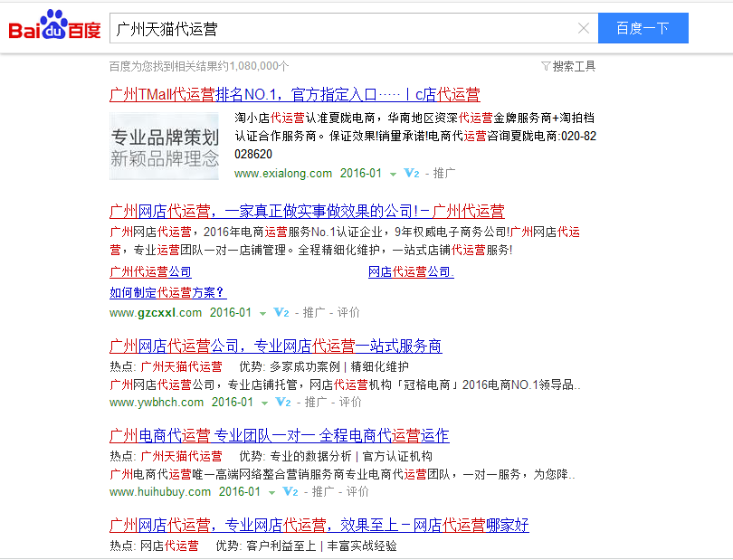Click V2 badge on exialong.com result

coord(412,174)
